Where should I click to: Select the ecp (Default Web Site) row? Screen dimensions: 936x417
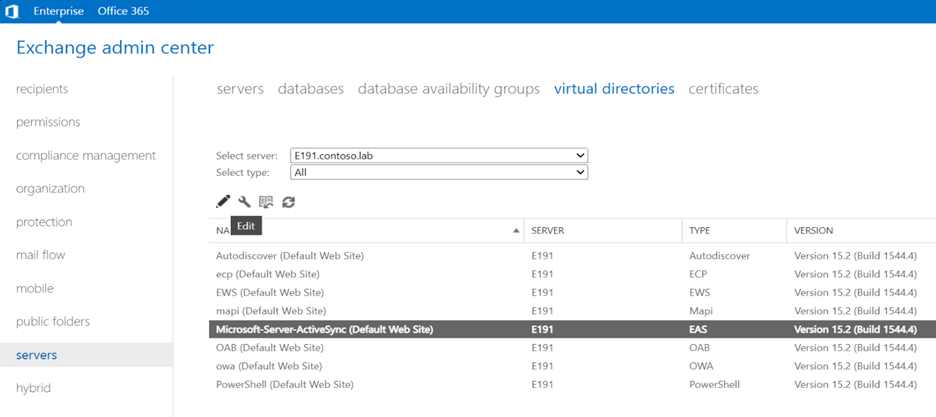tap(572, 274)
